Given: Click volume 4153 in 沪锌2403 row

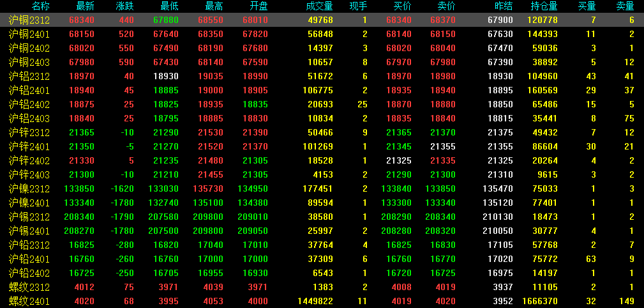Looking at the screenshot, I should [323, 174].
